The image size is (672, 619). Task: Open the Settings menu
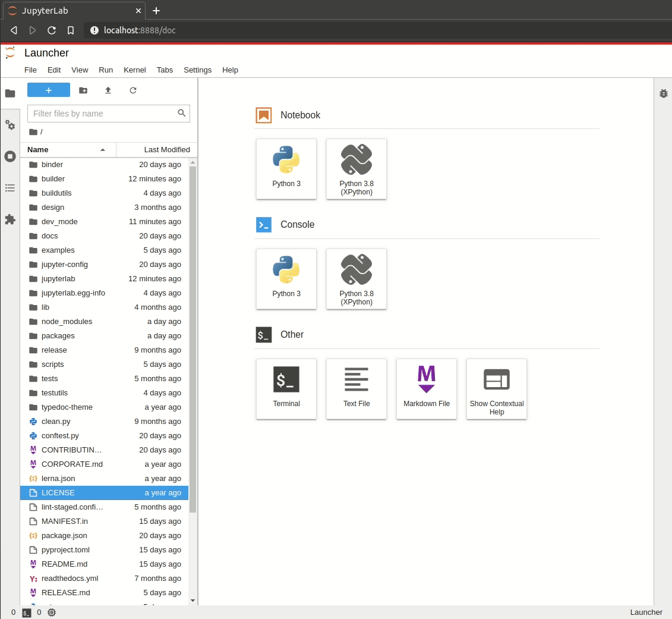click(x=197, y=70)
